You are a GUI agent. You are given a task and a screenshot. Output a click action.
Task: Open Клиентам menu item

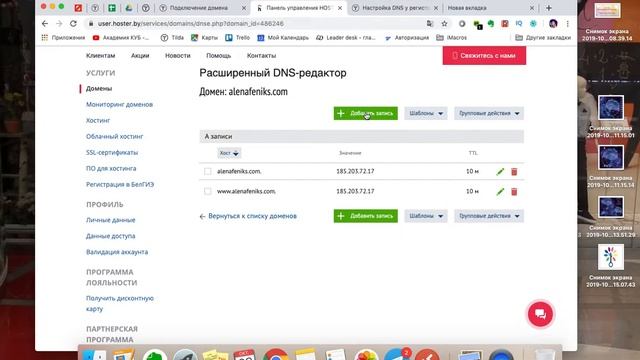[x=100, y=56]
